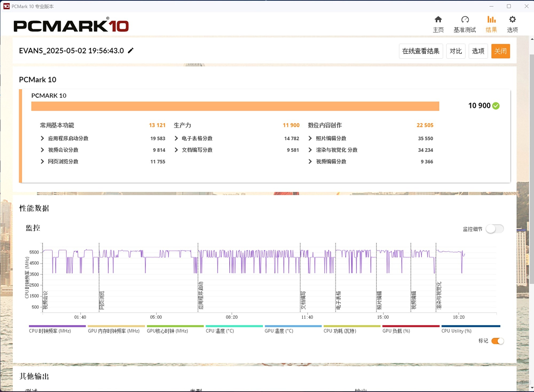
Task: Select GPU 内存时钟频率 (MHz) legend swatch
Action: [x=116, y=326]
